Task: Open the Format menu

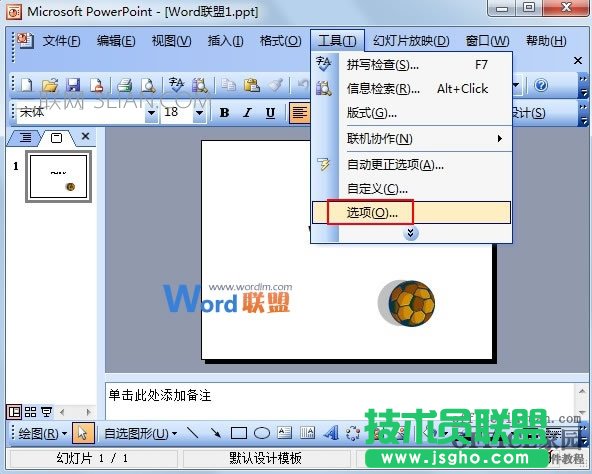Action: [x=281, y=40]
